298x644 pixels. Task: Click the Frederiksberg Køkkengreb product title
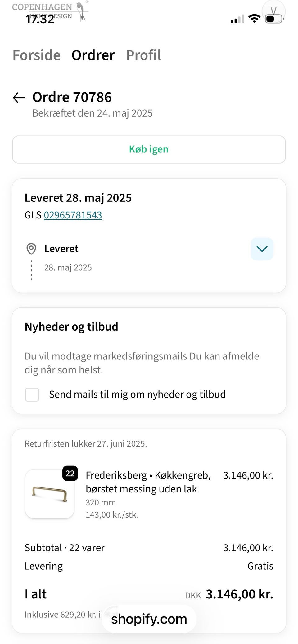(x=148, y=482)
